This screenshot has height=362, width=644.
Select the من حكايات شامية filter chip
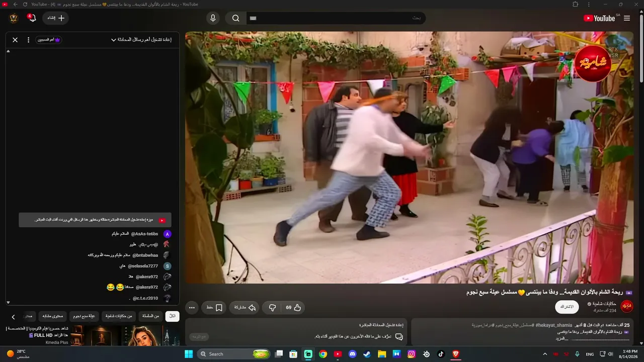tap(118, 316)
